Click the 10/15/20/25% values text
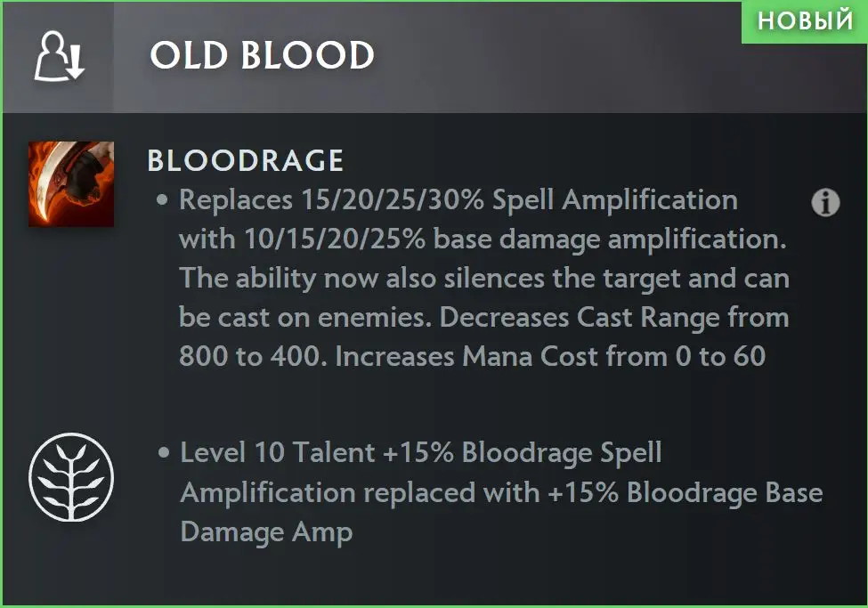The image size is (868, 608). tap(335, 239)
